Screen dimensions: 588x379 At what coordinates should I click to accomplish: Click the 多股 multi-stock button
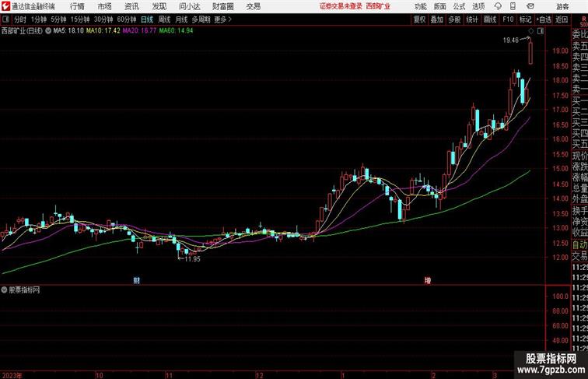[x=454, y=19]
